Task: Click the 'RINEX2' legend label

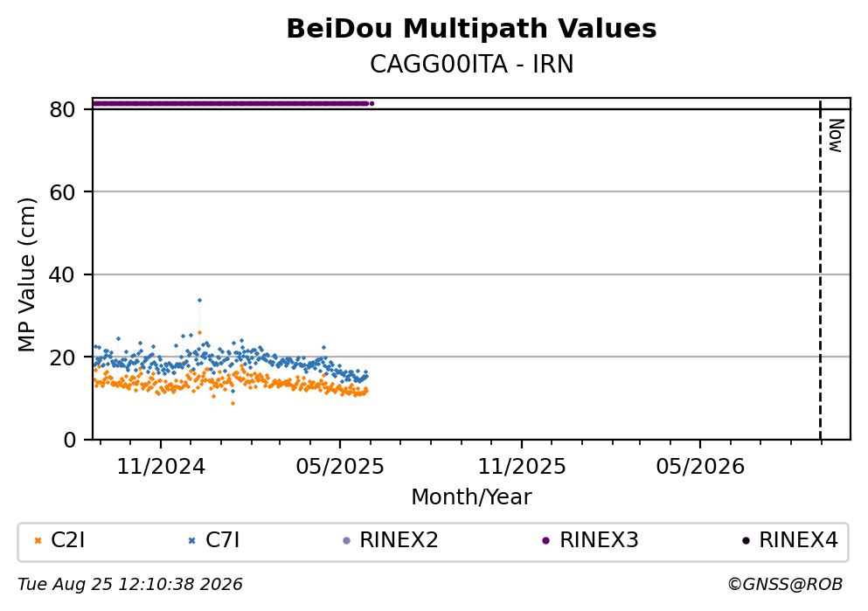Action: point(399,539)
